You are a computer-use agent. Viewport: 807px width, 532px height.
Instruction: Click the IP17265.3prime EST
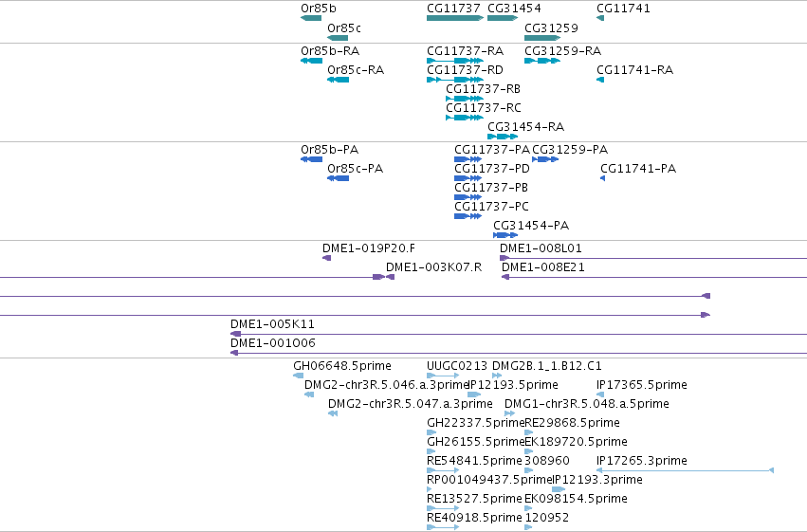coord(685,470)
